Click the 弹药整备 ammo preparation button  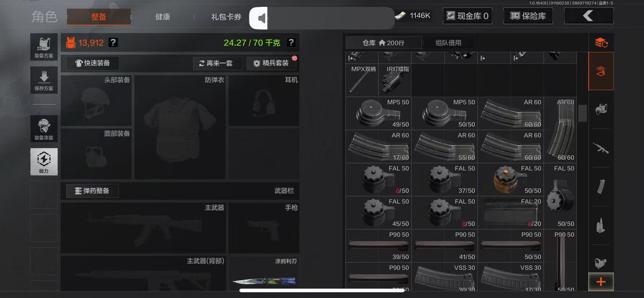click(x=92, y=191)
